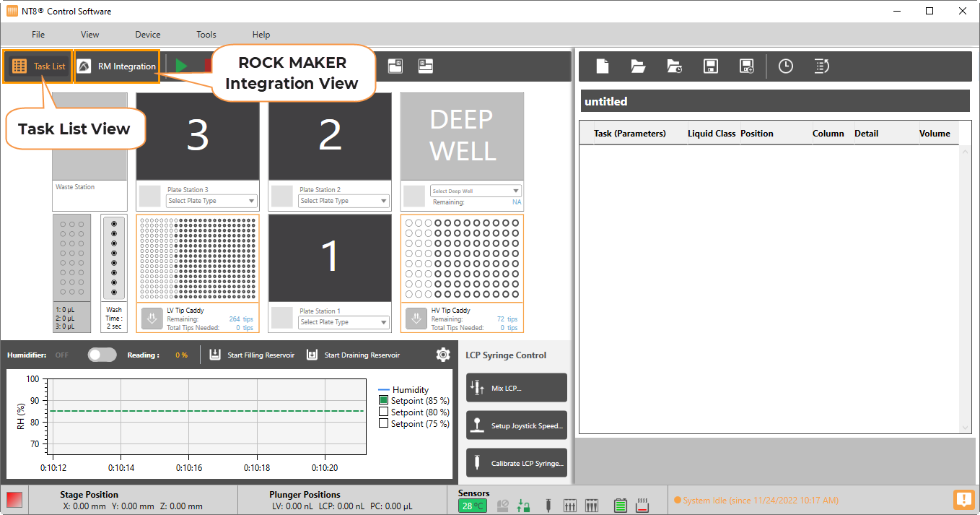Open the View menu
The height and width of the screenshot is (515, 980).
point(90,35)
